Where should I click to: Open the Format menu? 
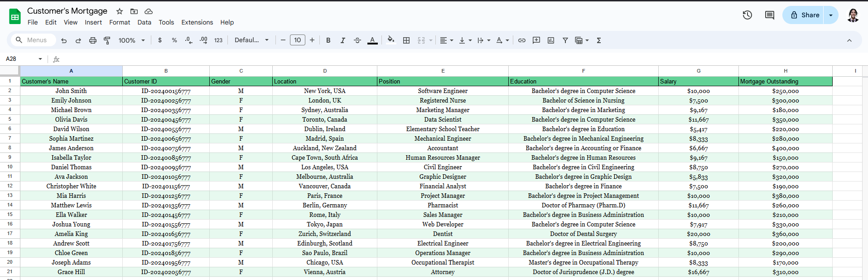120,22
